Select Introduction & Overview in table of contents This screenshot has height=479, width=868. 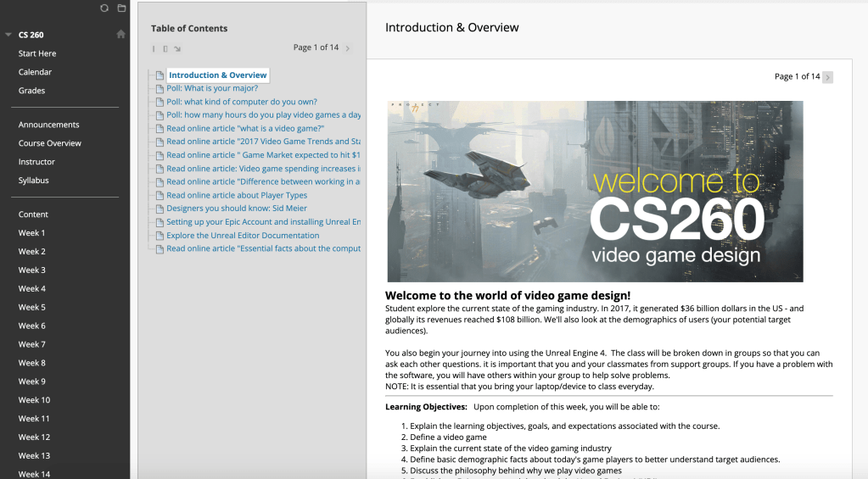(x=217, y=75)
